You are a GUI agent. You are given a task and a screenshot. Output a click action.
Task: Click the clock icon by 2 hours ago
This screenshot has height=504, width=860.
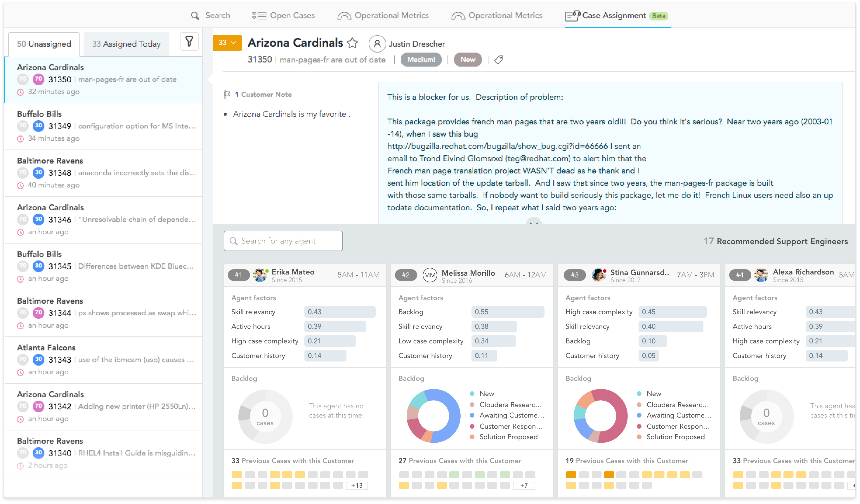(x=20, y=466)
